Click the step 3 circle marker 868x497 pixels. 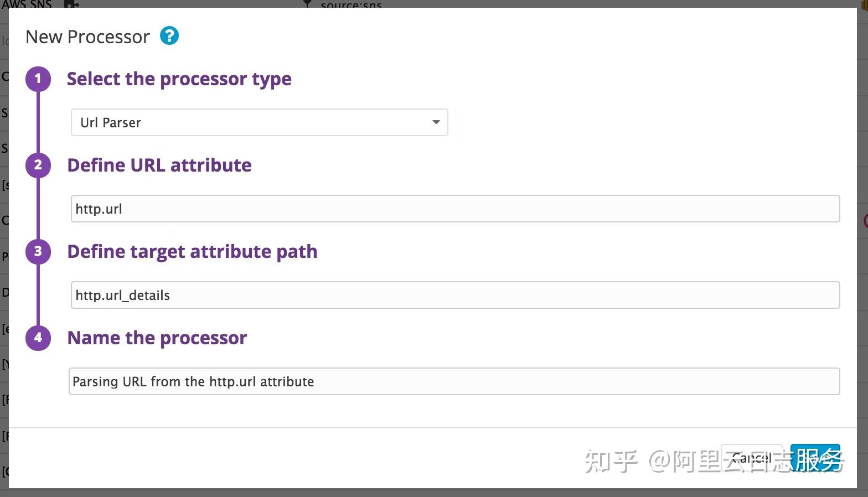coord(38,251)
